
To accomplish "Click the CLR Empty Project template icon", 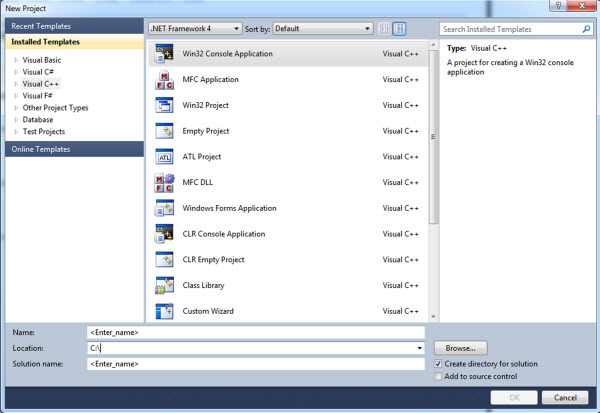I will pos(164,260).
